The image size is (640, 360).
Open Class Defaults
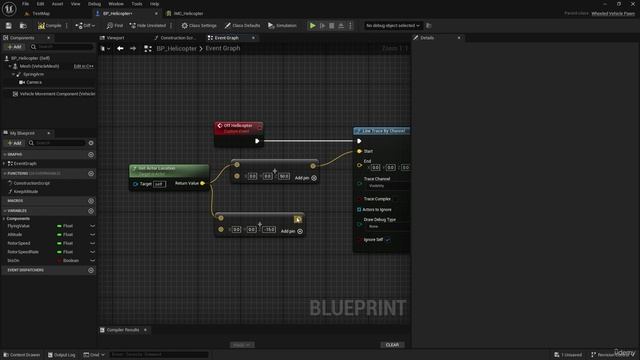242,26
